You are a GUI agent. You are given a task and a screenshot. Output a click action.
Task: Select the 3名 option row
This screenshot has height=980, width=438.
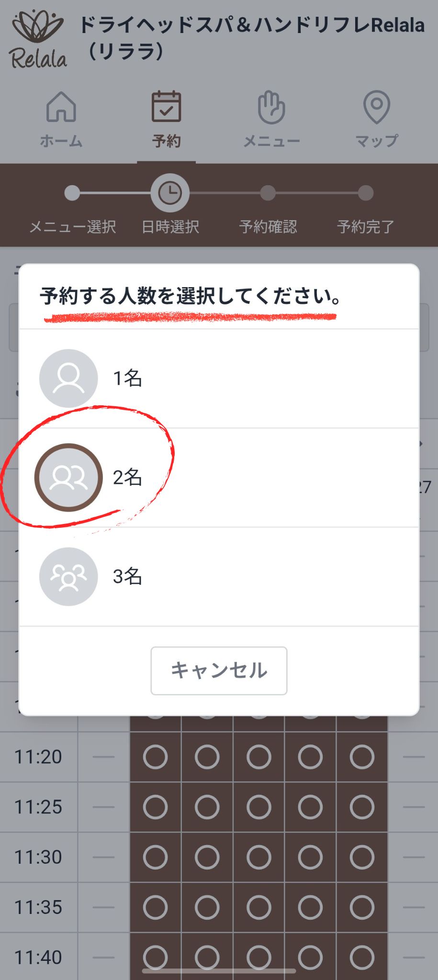click(x=239, y=577)
